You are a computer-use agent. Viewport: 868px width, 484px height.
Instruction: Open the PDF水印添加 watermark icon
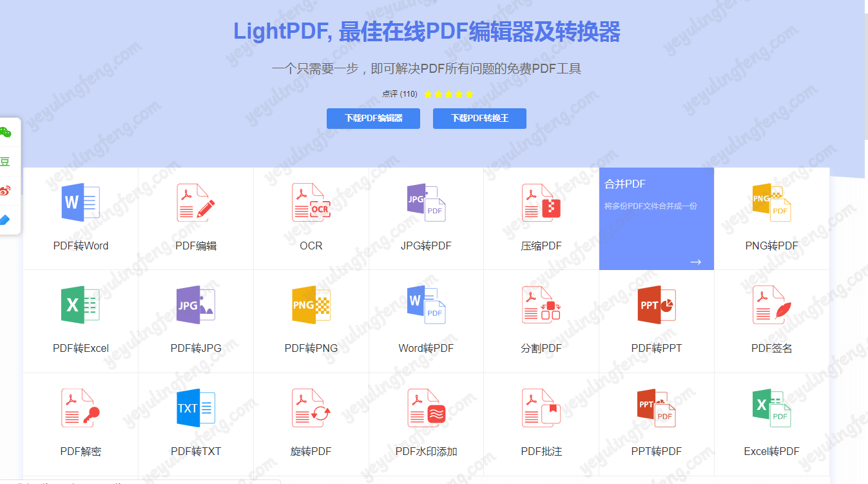(x=426, y=408)
